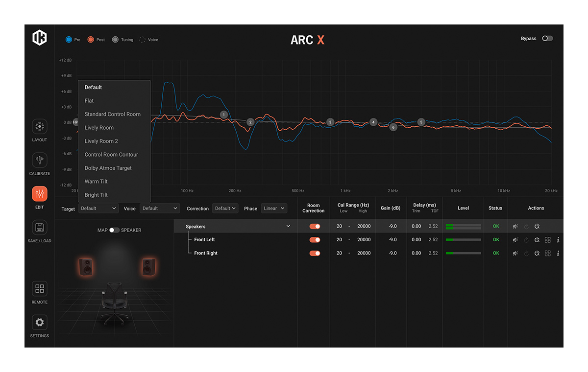Toggle the Bypass switch

click(547, 38)
